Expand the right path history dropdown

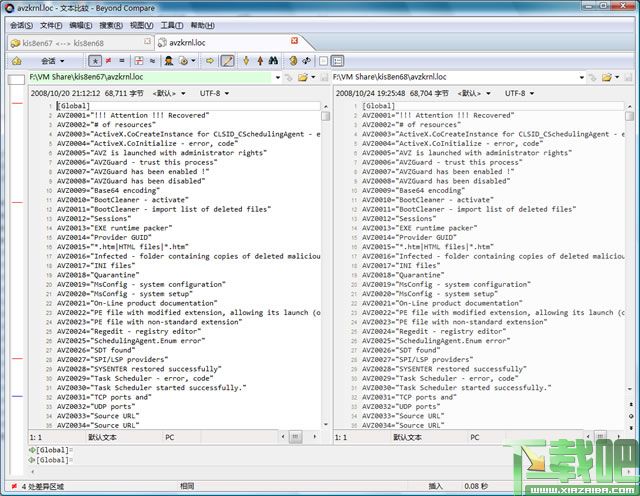click(582, 77)
